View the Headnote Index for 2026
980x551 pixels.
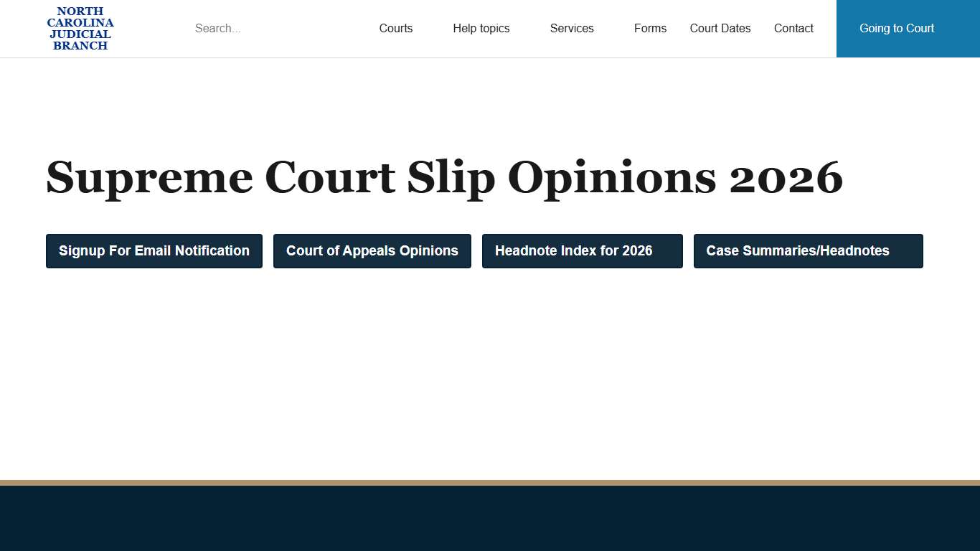coord(582,251)
